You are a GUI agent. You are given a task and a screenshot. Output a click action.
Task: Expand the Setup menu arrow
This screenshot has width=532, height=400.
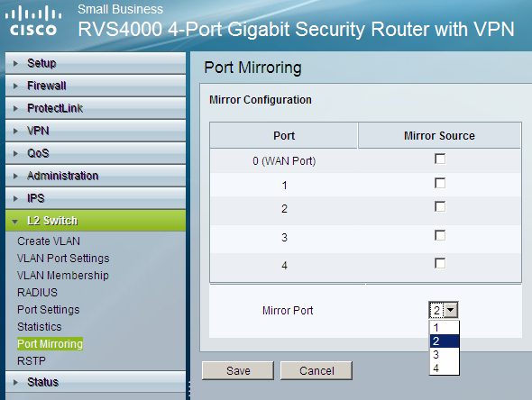(15, 63)
